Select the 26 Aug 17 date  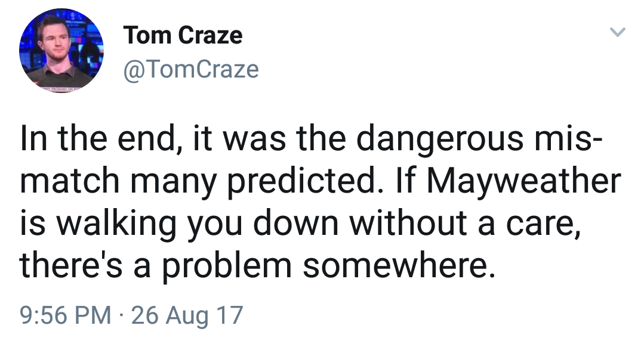pyautogui.click(x=187, y=315)
